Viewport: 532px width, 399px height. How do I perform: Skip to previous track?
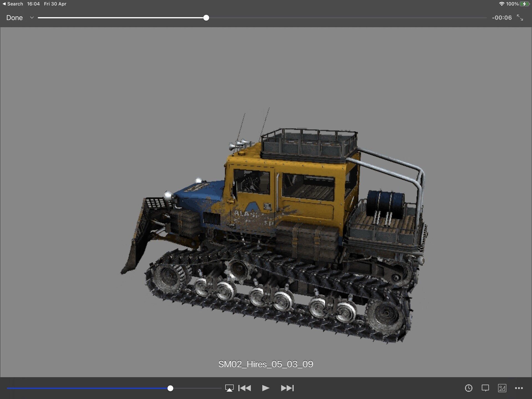(x=245, y=388)
